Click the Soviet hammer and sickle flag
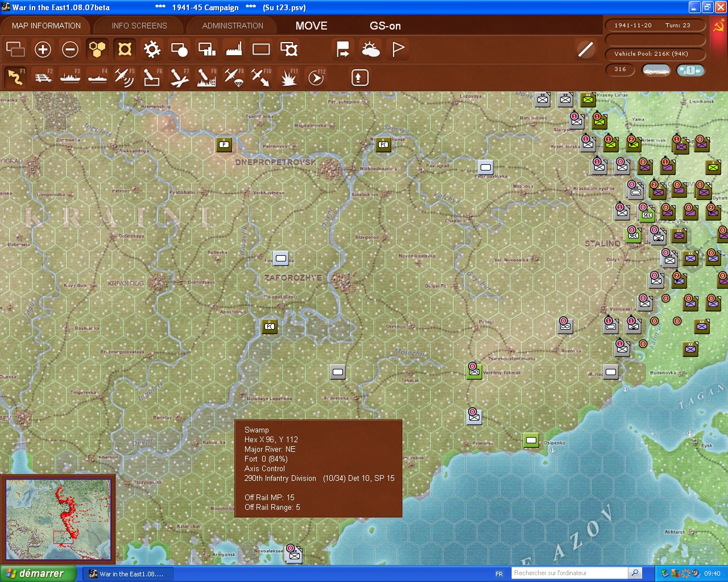The width and height of the screenshot is (728, 582). 718,27
